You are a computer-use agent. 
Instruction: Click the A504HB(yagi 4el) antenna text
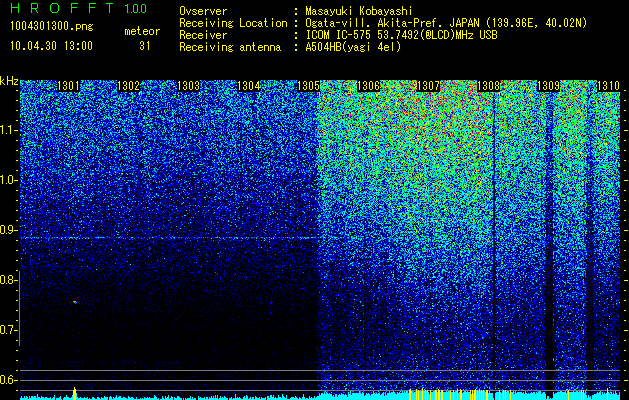[353, 47]
